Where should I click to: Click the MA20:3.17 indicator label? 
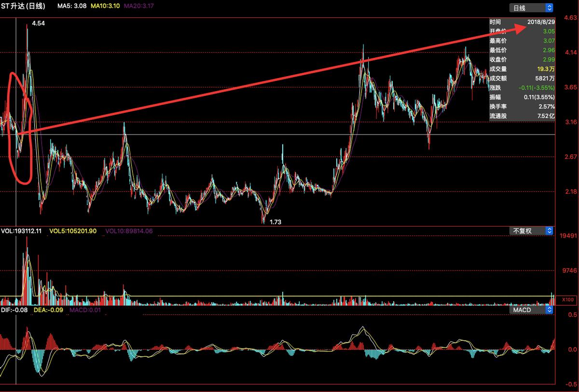(139, 7)
